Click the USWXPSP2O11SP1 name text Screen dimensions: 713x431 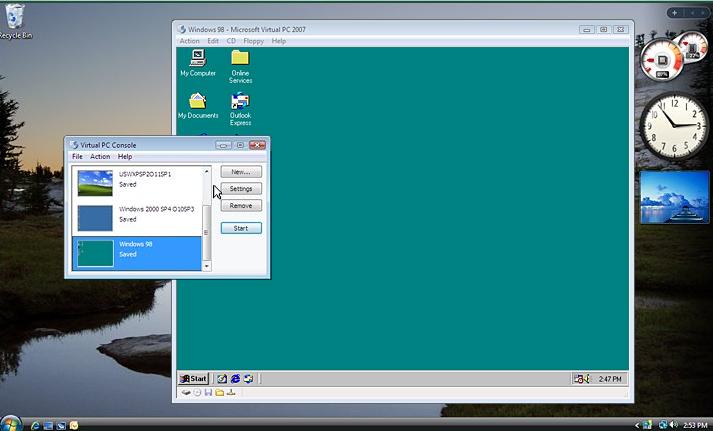coord(145,174)
